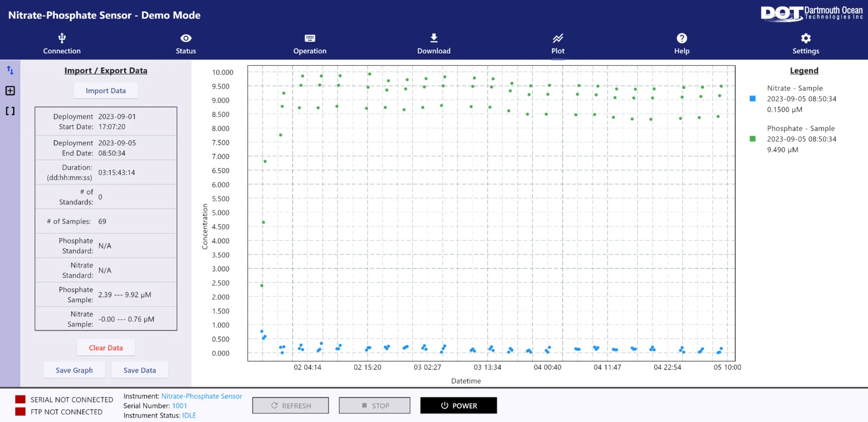Click the Save Data button

pos(139,370)
